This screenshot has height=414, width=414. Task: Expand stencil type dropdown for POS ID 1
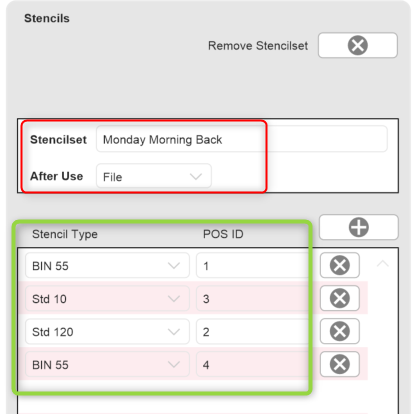[x=107, y=265]
